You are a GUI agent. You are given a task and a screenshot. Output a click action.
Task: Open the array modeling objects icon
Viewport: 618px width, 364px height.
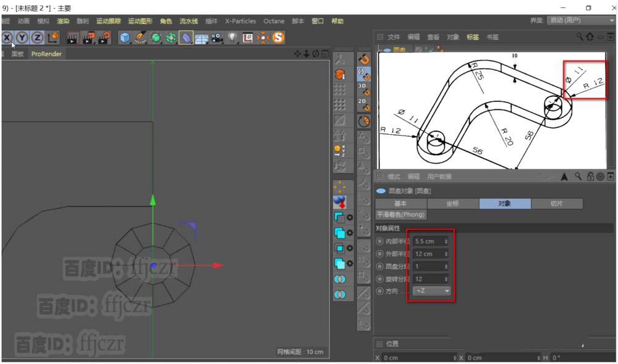(171, 38)
